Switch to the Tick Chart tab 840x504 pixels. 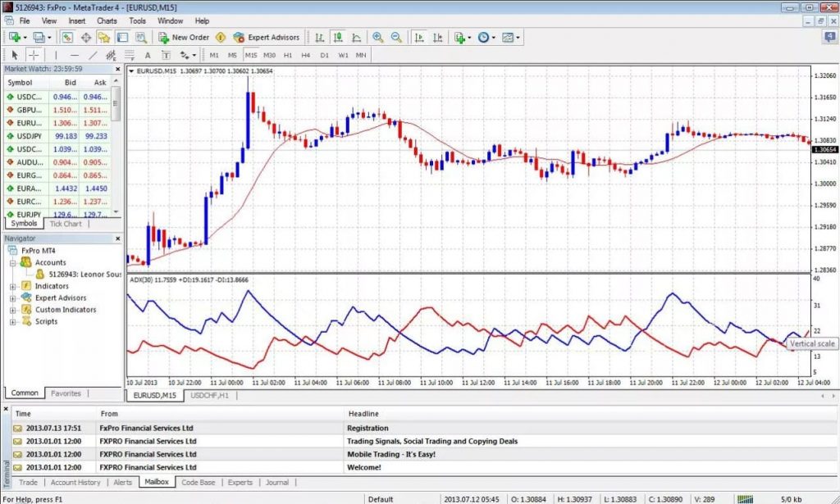tap(66, 224)
